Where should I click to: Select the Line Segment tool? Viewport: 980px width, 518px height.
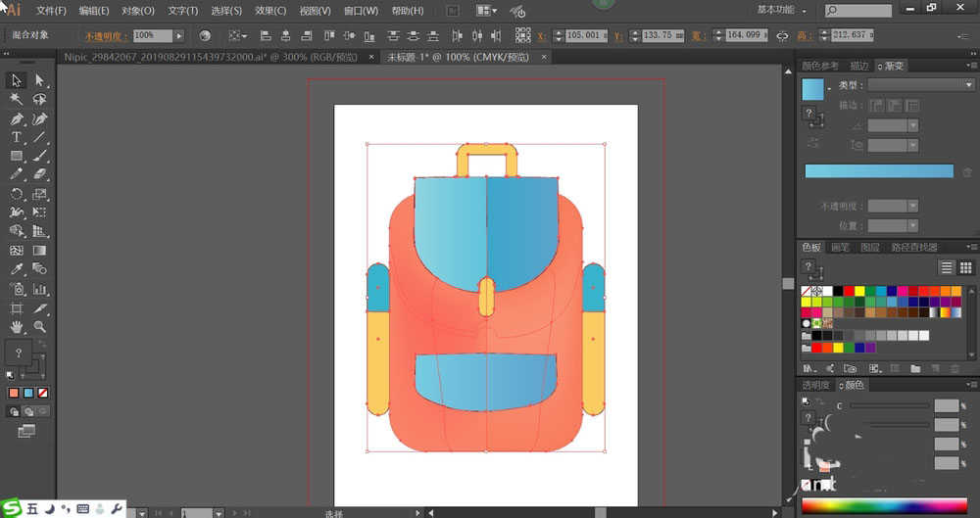39,137
